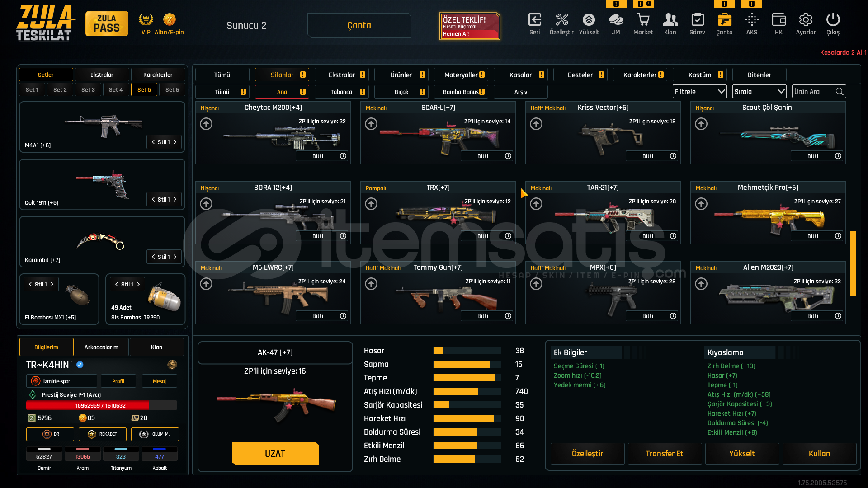Select the Set 2 loadout

[x=60, y=89]
